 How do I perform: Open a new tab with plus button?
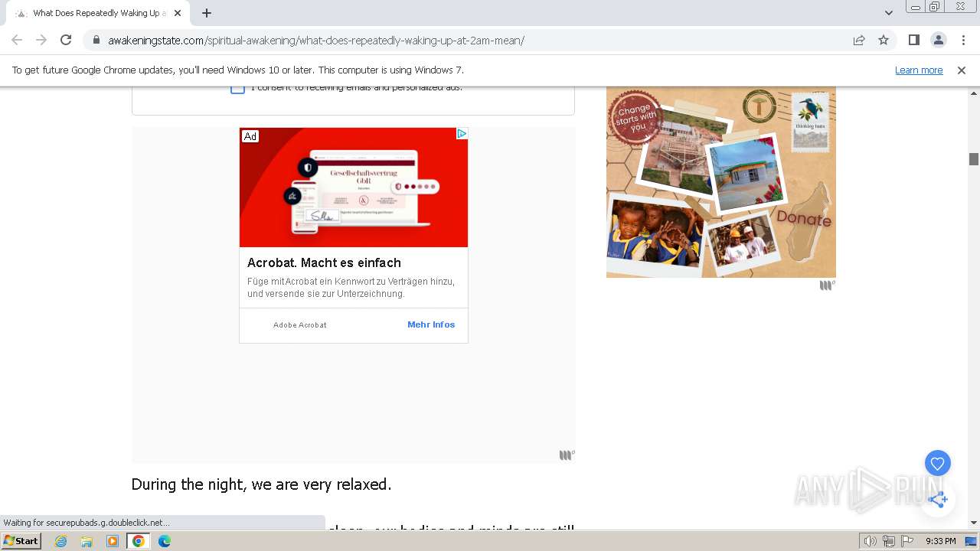(207, 13)
